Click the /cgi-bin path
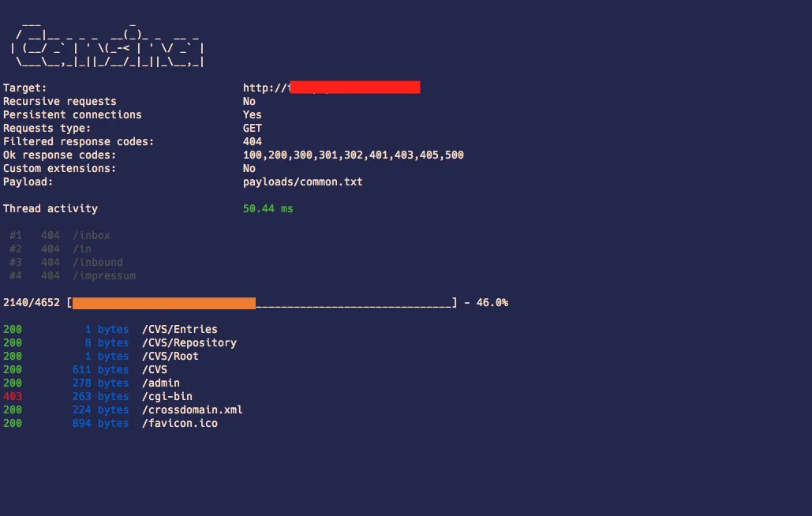 [x=167, y=396]
